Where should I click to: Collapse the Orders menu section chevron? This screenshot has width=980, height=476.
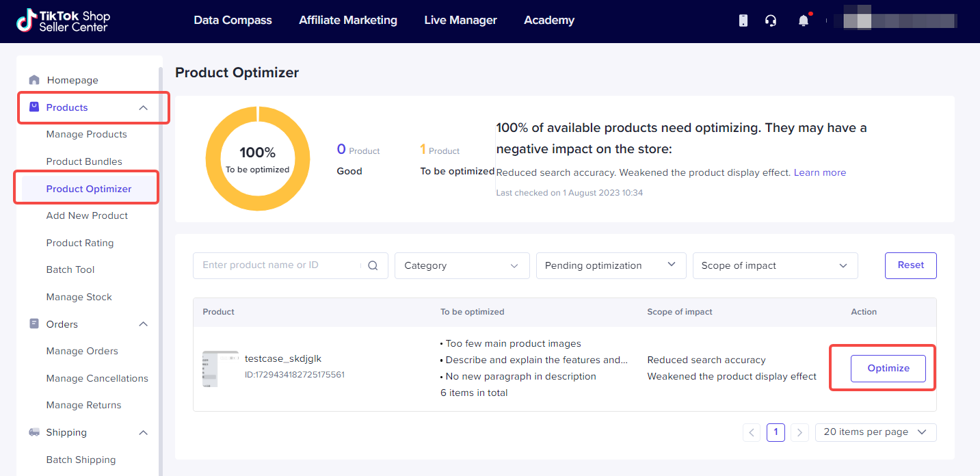143,324
